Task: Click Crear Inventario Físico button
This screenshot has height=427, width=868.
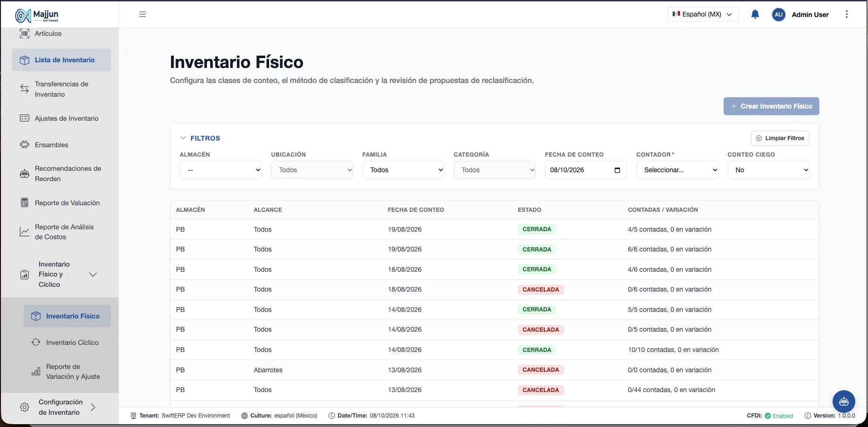Action: click(x=771, y=106)
